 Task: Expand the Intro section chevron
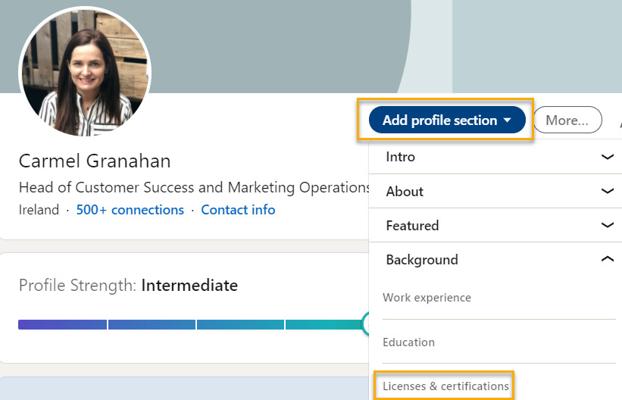tap(607, 157)
